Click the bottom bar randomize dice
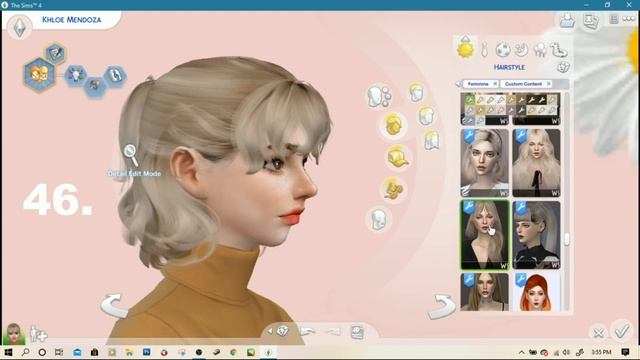 (282, 331)
